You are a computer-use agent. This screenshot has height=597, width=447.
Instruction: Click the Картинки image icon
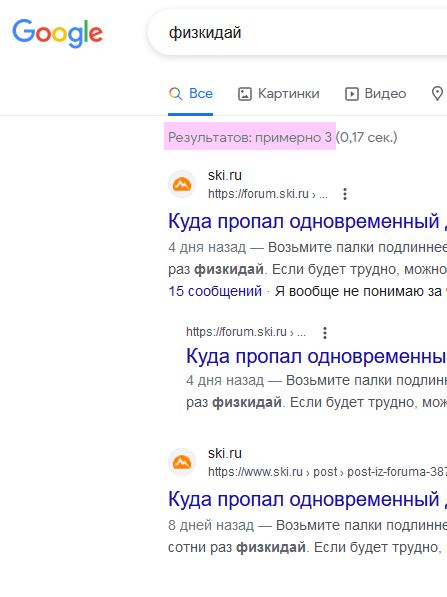[x=245, y=94]
